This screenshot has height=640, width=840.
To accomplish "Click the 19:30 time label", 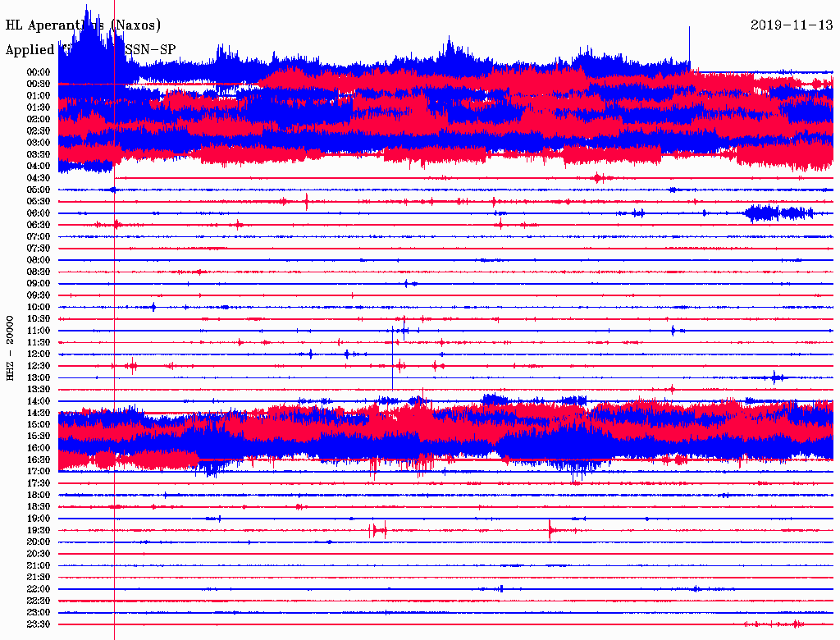I will pyautogui.click(x=39, y=531).
